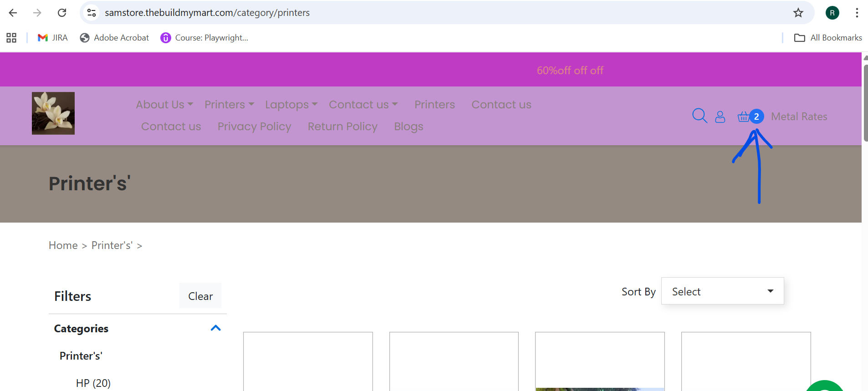Open the user account icon
The height and width of the screenshot is (391, 868).
[x=720, y=117]
